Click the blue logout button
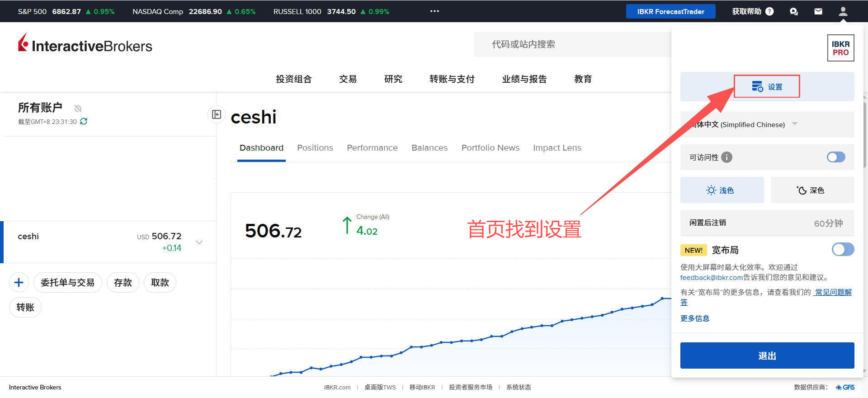This screenshot has width=868, height=398. 767,355
